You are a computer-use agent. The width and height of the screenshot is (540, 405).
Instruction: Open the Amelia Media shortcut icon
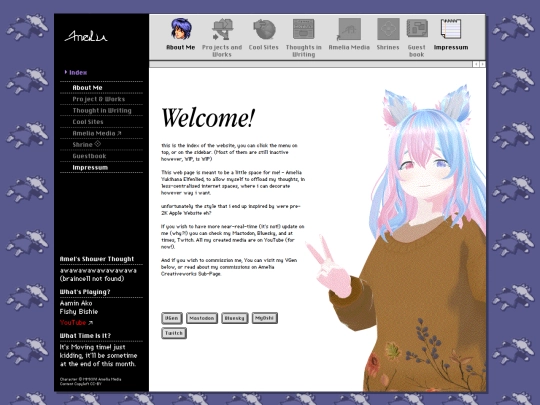349,29
